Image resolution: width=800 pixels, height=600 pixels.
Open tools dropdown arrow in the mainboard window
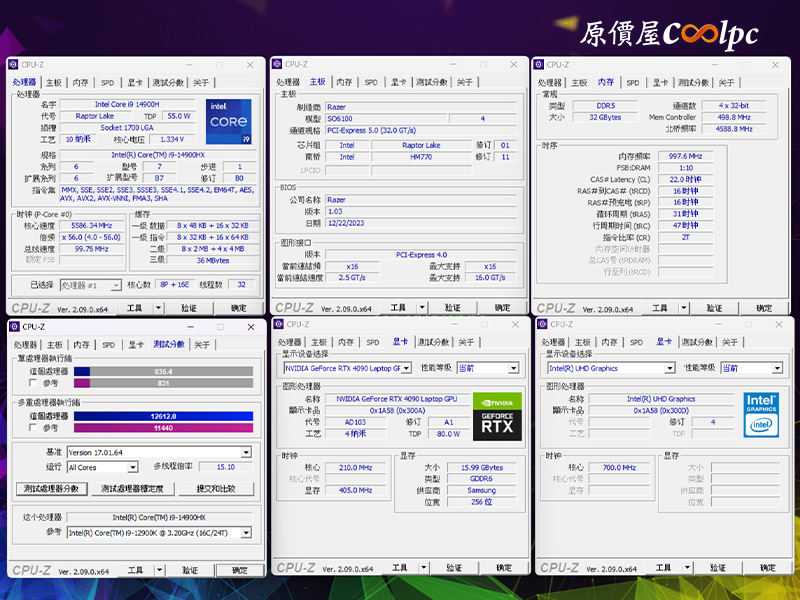[x=422, y=307]
